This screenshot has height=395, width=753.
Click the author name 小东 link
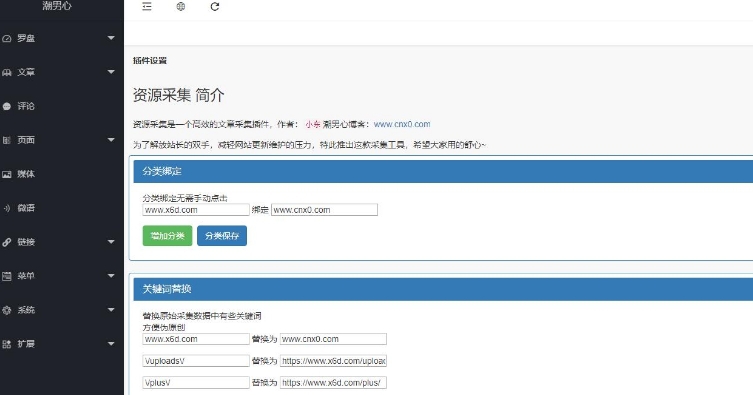point(313,124)
